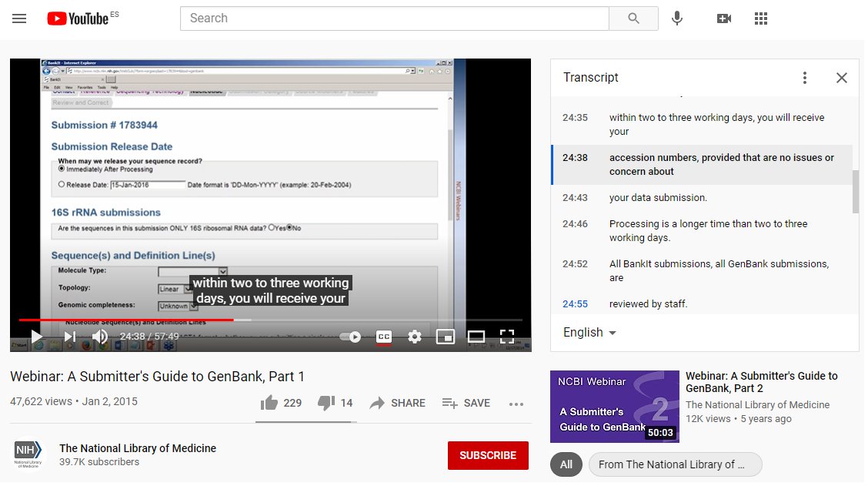The image size is (868, 486).
Task: Click the magnifier search button
Action: pyautogui.click(x=633, y=18)
